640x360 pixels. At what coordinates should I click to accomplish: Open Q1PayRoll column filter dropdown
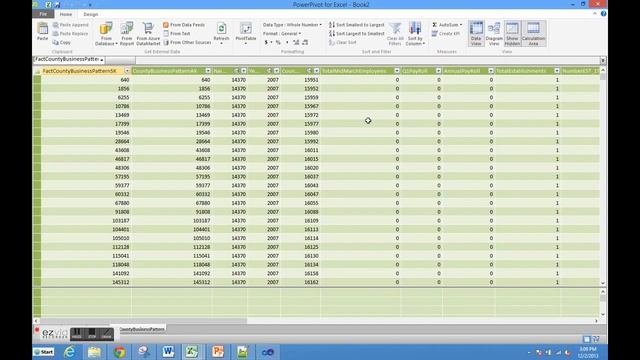pyautogui.click(x=438, y=71)
